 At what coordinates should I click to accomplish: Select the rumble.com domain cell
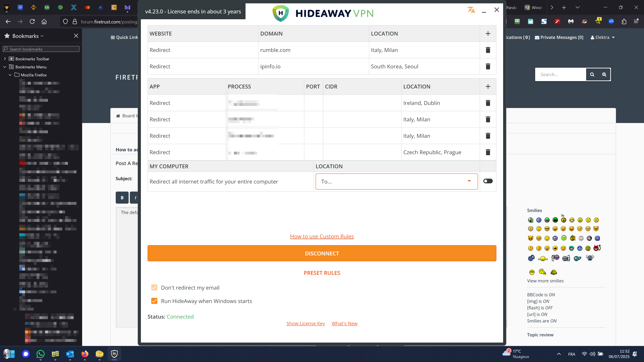[x=313, y=50]
